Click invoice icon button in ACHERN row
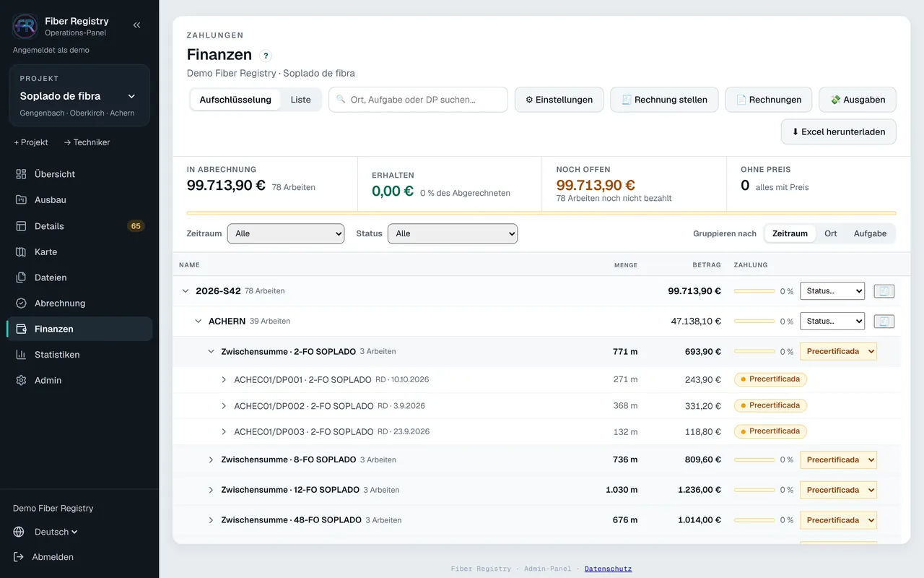Image resolution: width=924 pixels, height=578 pixels. pos(884,322)
